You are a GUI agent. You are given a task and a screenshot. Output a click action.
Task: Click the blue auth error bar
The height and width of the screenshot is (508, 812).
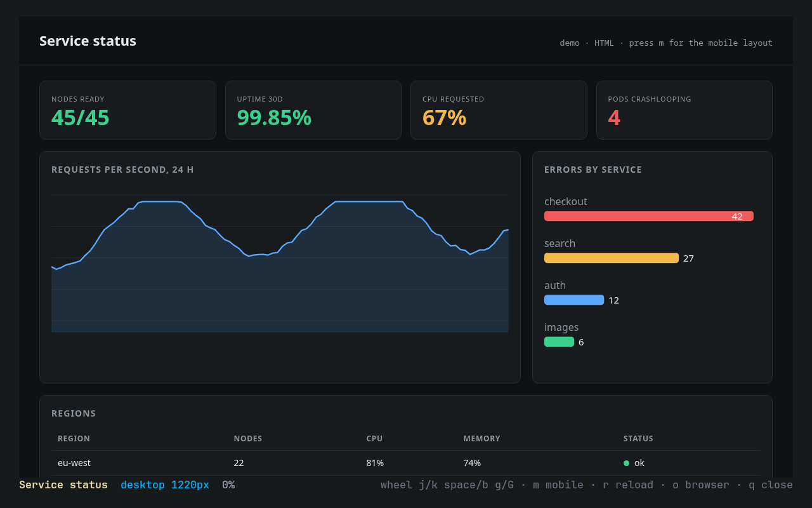pos(574,300)
